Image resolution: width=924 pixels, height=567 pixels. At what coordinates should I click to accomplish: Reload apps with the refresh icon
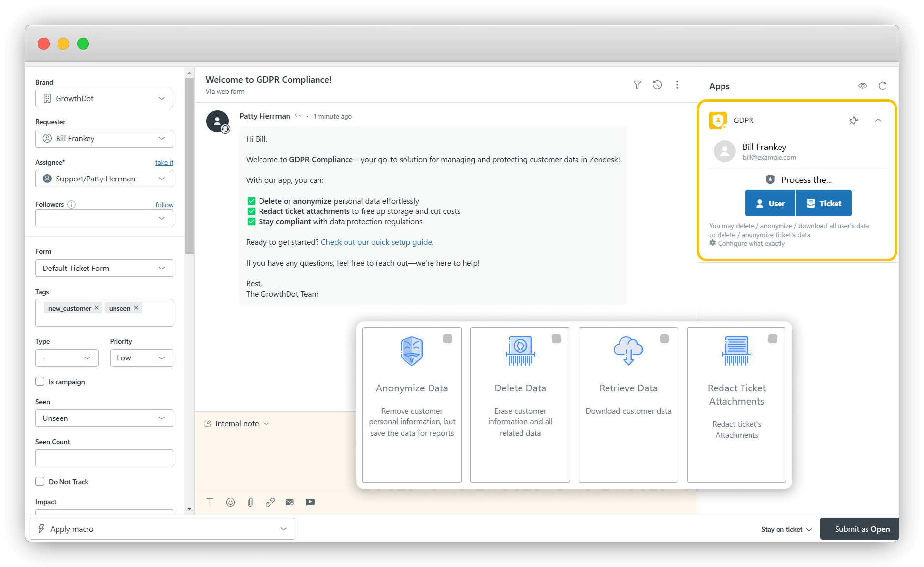point(882,86)
